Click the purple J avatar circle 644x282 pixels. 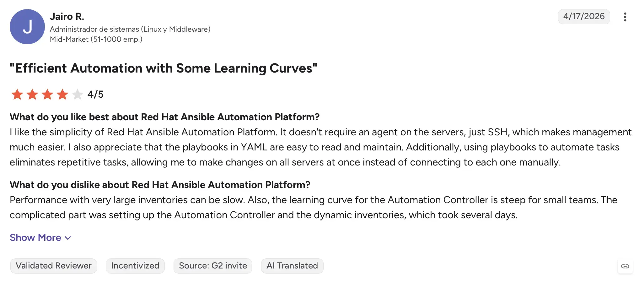point(27,27)
